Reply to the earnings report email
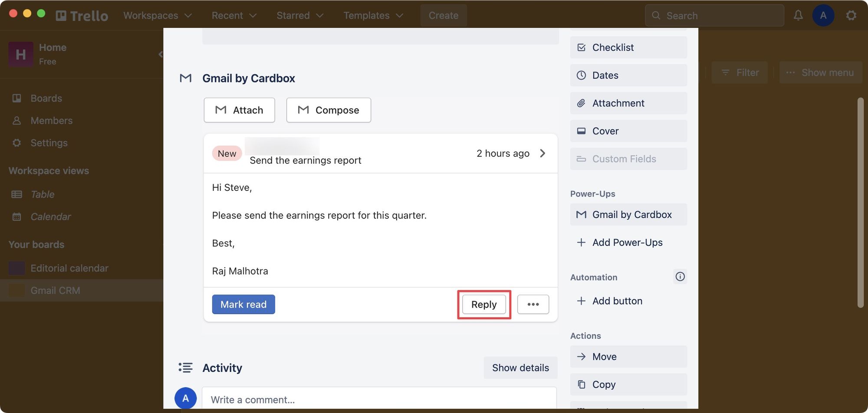 [x=484, y=305]
